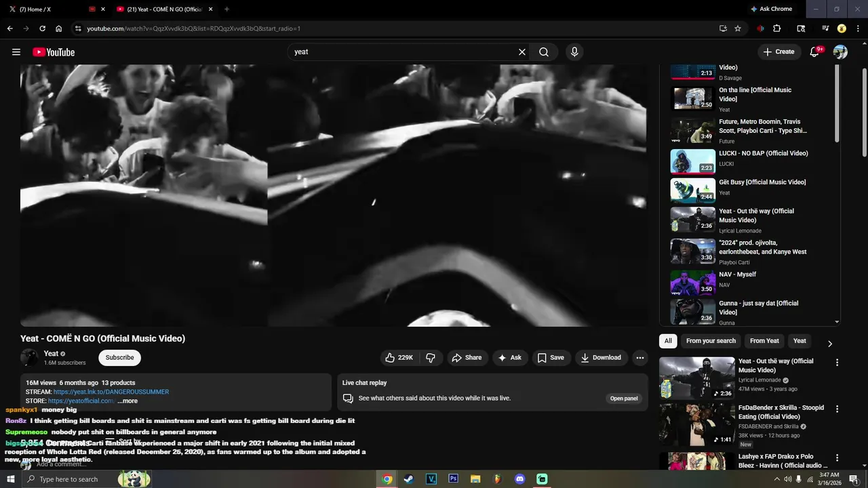Focus the YouTube search box
The image size is (868, 488).
(x=403, y=52)
